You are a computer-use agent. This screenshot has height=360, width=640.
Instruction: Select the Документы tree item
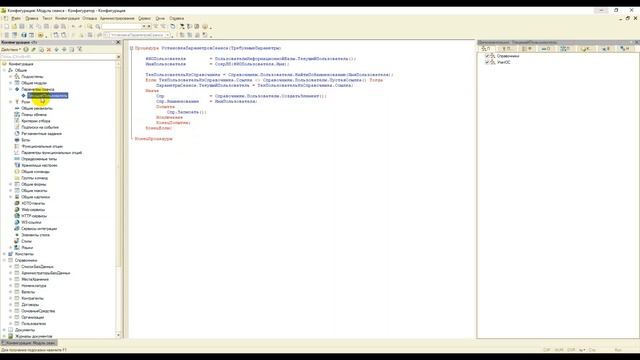pyautogui.click(x=24, y=330)
